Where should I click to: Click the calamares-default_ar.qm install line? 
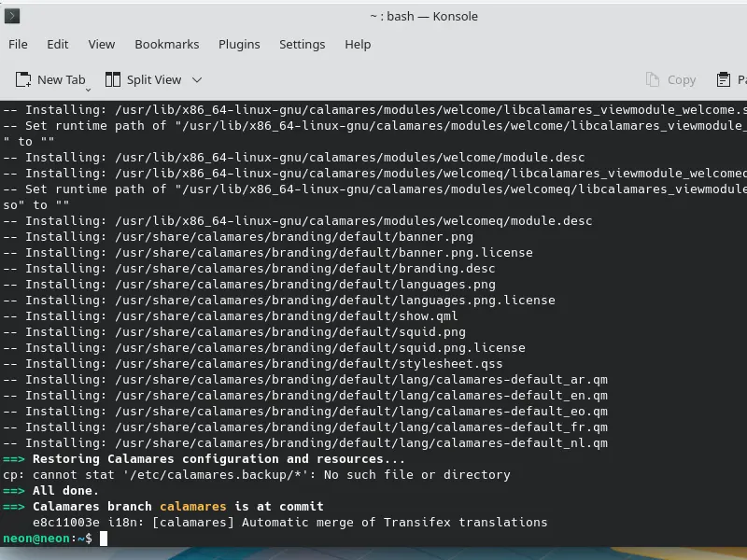point(305,380)
